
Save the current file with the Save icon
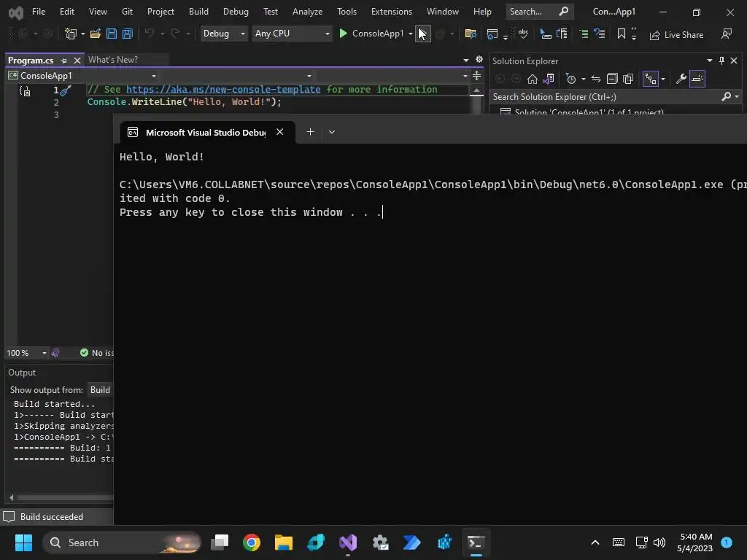(x=112, y=34)
